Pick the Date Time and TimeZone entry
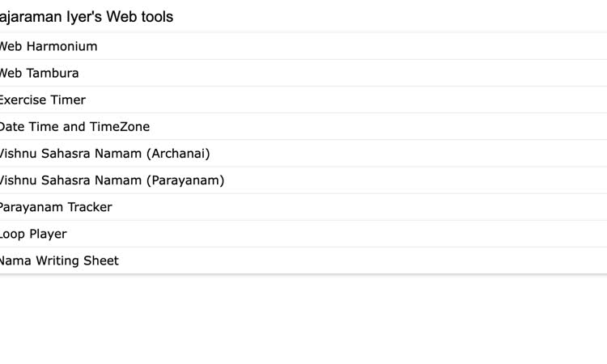607x364 pixels. tap(324, 127)
